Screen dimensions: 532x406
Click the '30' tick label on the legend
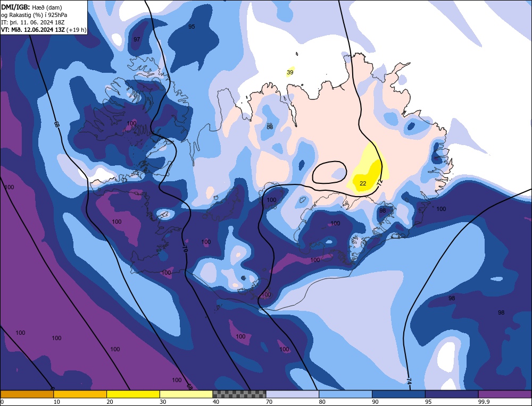pos(163,402)
